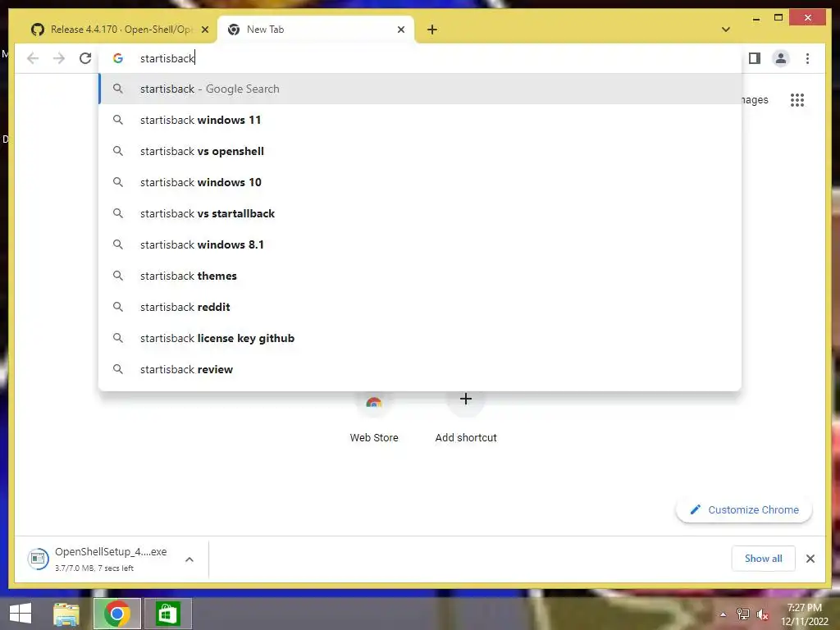
Task: Select the New Tab tab
Action: pos(316,30)
